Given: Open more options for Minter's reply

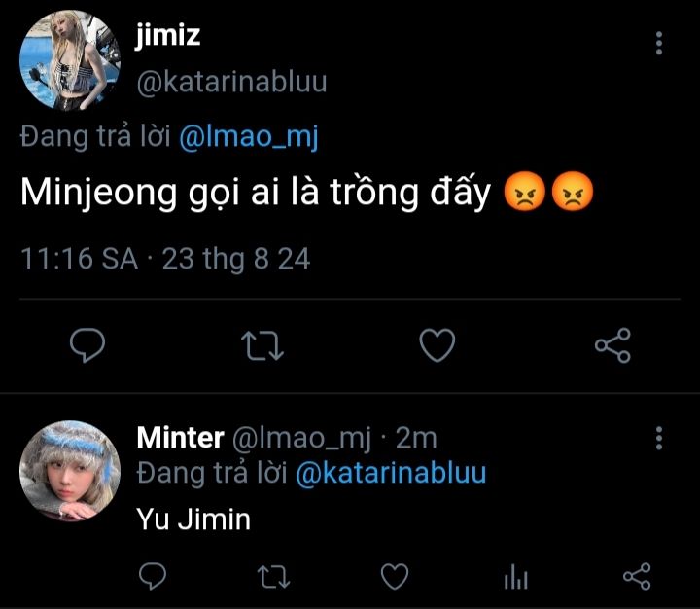Looking at the screenshot, I should pyautogui.click(x=659, y=437).
